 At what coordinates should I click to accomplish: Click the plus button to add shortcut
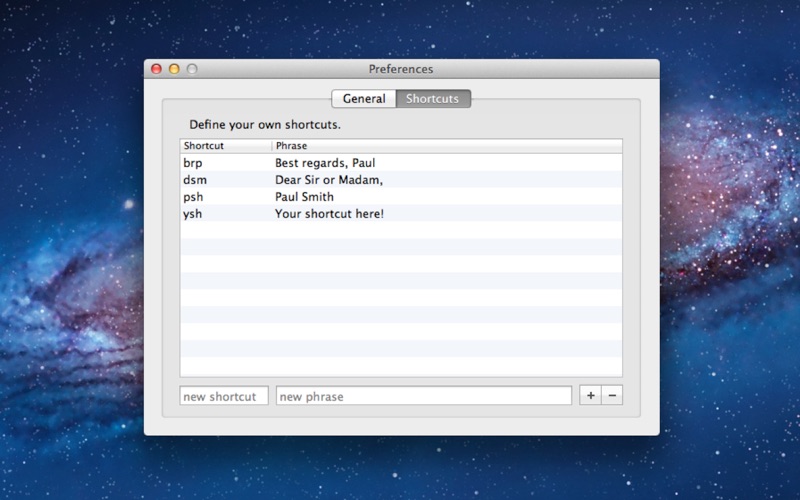(x=590, y=395)
